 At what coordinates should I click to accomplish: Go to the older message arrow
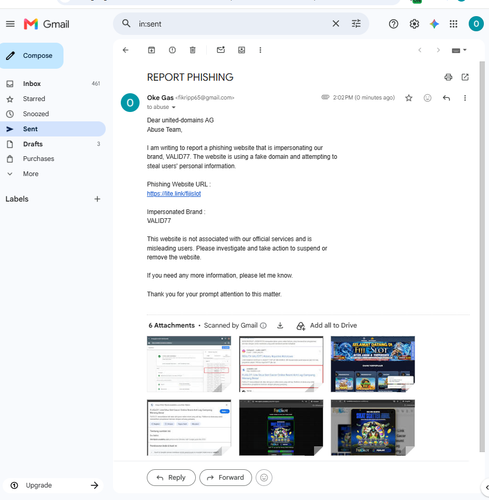(x=438, y=50)
